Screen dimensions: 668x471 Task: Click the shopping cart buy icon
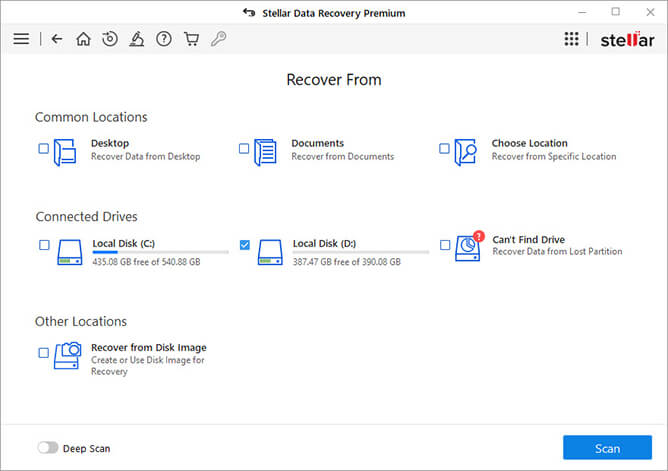pyautogui.click(x=191, y=39)
